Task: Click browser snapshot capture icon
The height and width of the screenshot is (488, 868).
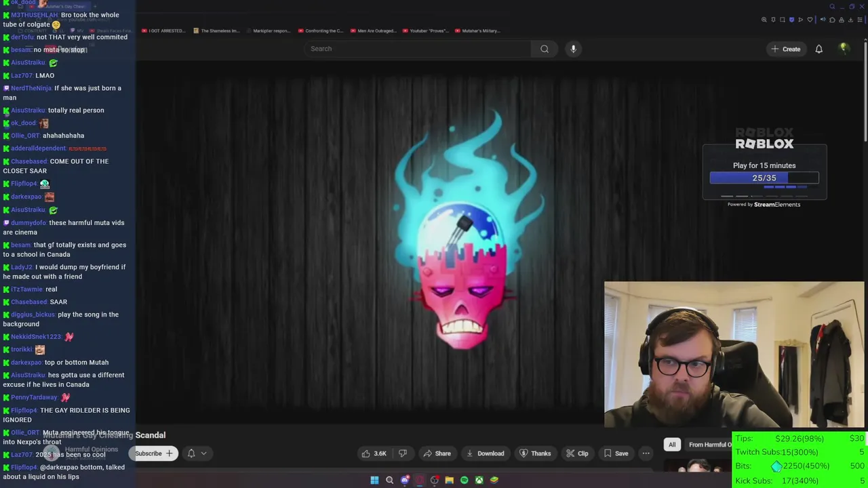Action: [783, 20]
